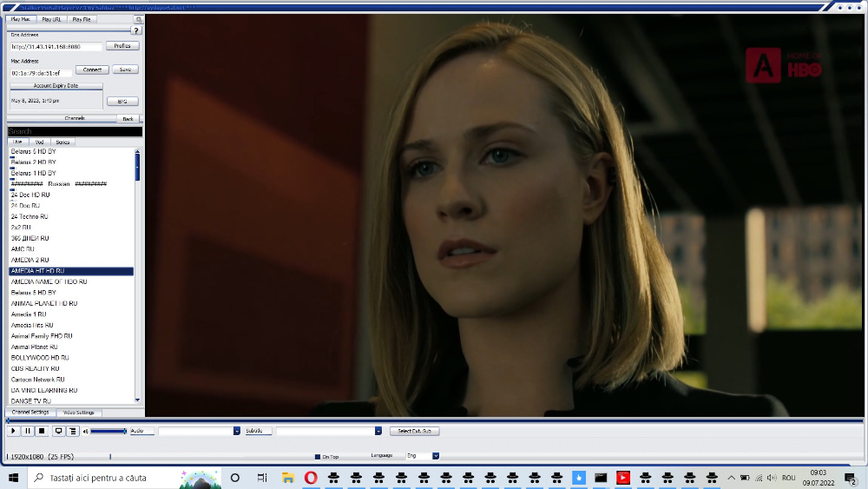868x489 pixels.
Task: Open the Language dropdown set to Eng
Action: (x=436, y=456)
